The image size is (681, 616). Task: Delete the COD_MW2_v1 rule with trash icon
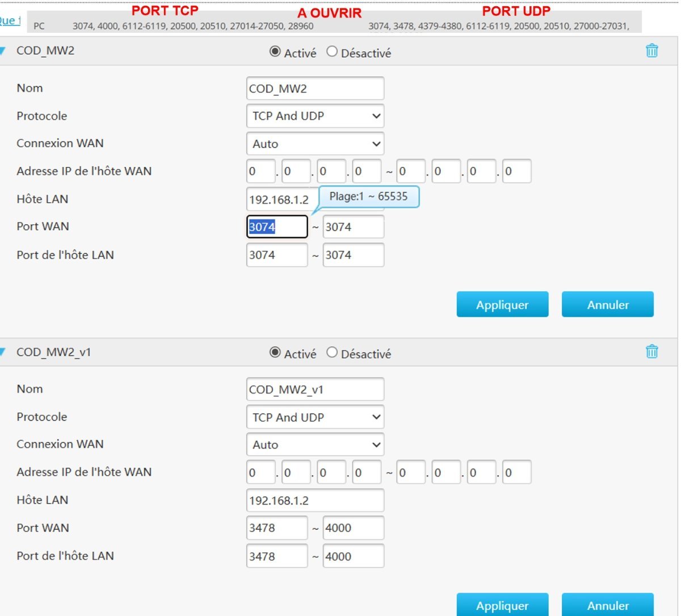coord(651,351)
